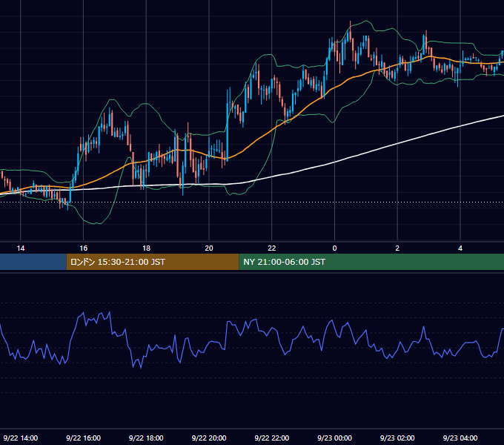The height and width of the screenshot is (445, 504).
Task: Click the 9/22 20:00 date label
Action: (209, 438)
